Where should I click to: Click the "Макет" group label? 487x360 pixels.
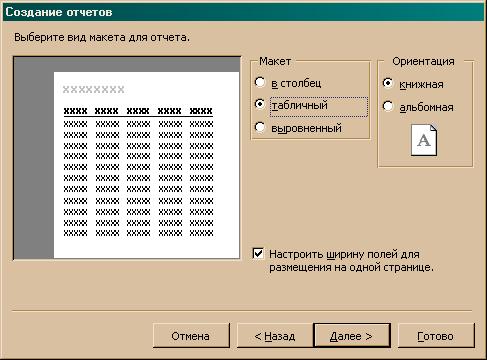point(275,61)
